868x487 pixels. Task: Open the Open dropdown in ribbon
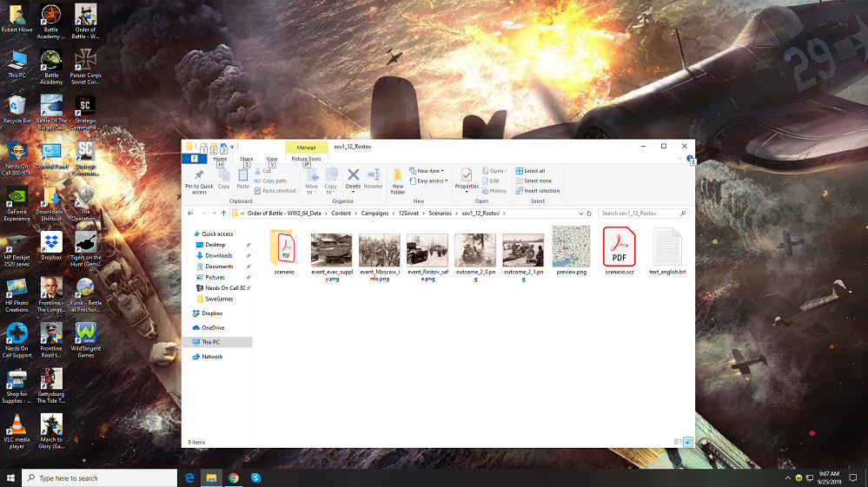pos(495,171)
